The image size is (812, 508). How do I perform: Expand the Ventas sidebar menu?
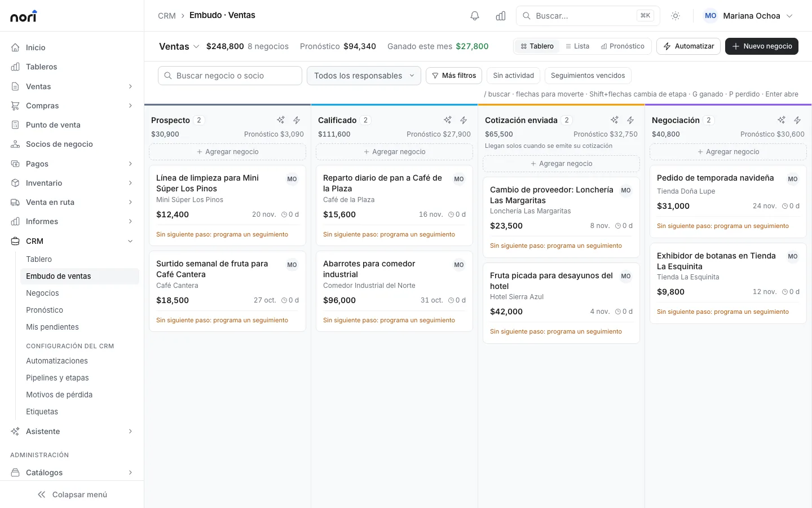point(130,86)
